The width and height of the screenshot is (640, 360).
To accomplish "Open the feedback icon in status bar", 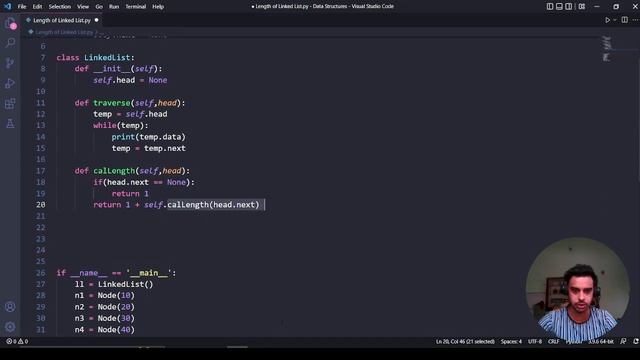I will coord(623,341).
